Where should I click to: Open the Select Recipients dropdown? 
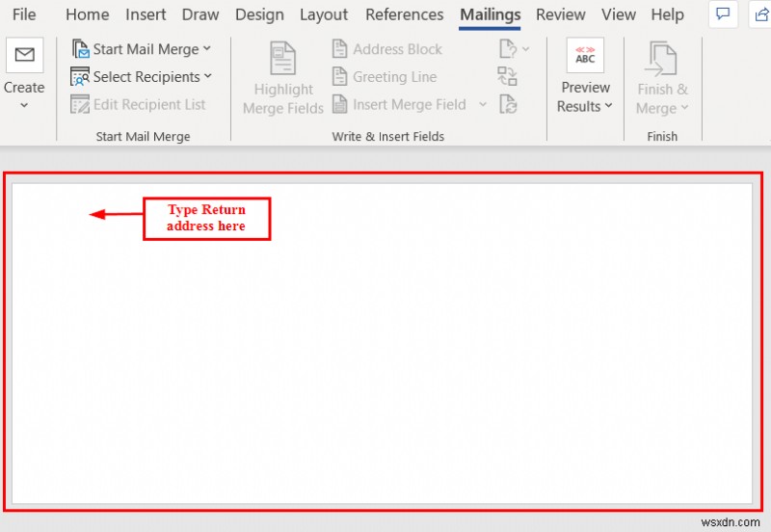(142, 77)
